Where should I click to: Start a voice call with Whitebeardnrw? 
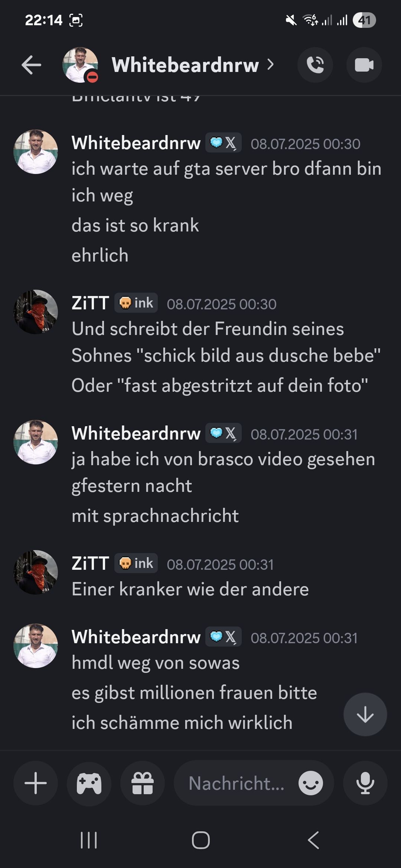(x=315, y=65)
